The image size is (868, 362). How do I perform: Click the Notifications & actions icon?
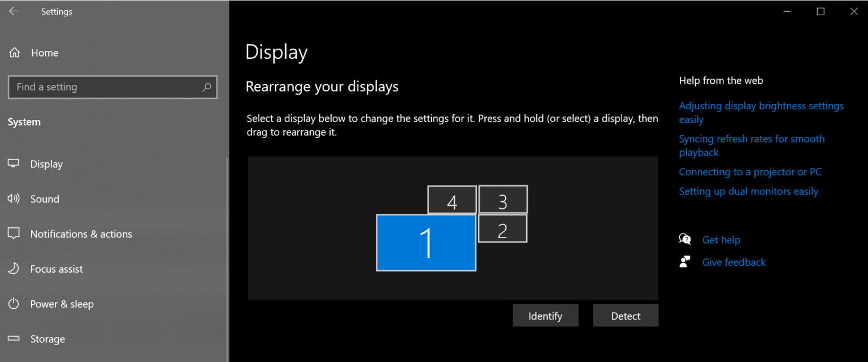point(14,234)
